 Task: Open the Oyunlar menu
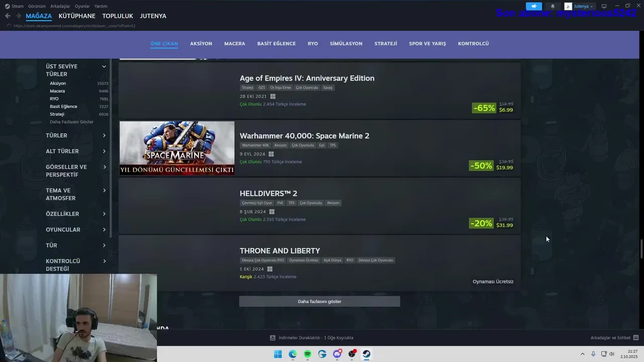(x=82, y=6)
